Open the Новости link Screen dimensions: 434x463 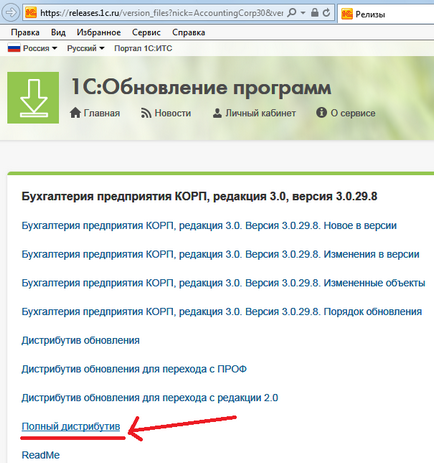point(173,113)
